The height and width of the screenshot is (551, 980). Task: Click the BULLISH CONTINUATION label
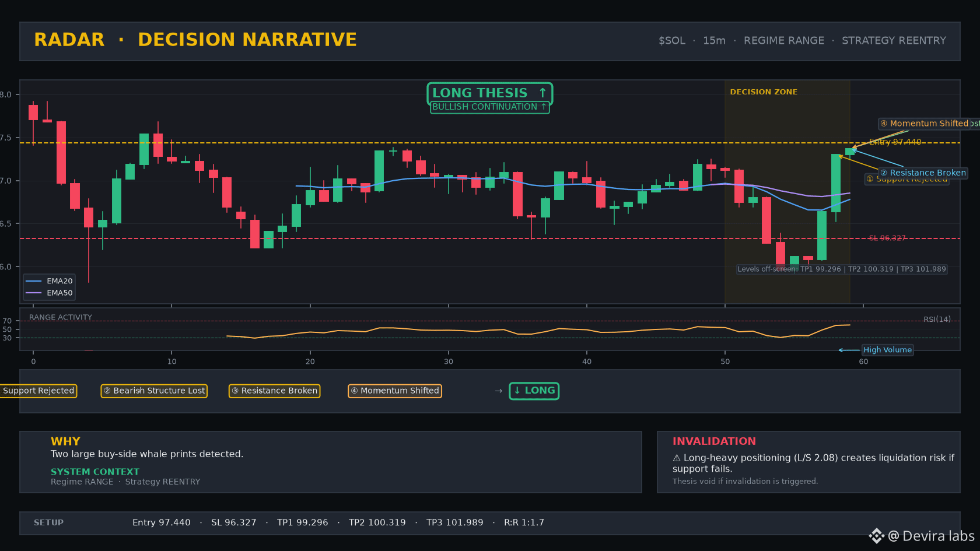click(x=489, y=107)
